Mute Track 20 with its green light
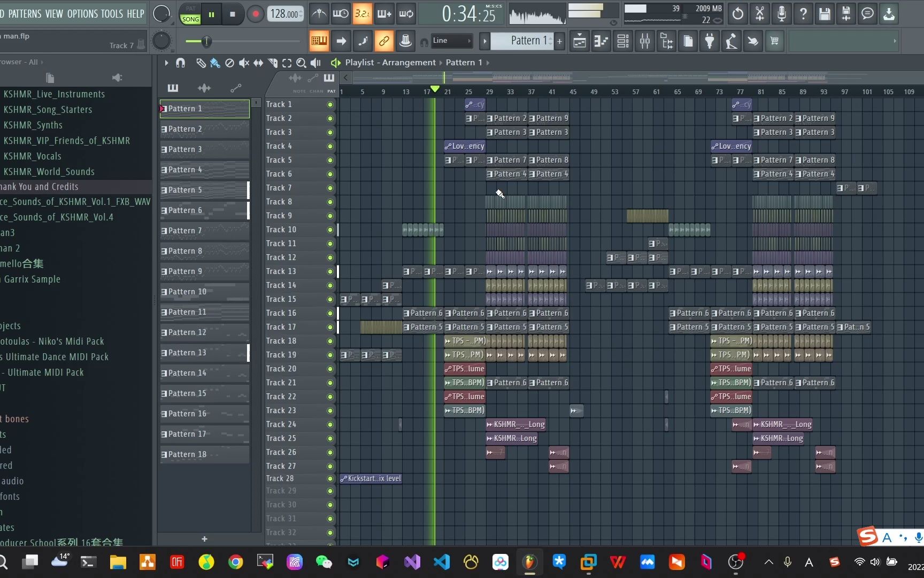The image size is (924, 578). click(330, 369)
